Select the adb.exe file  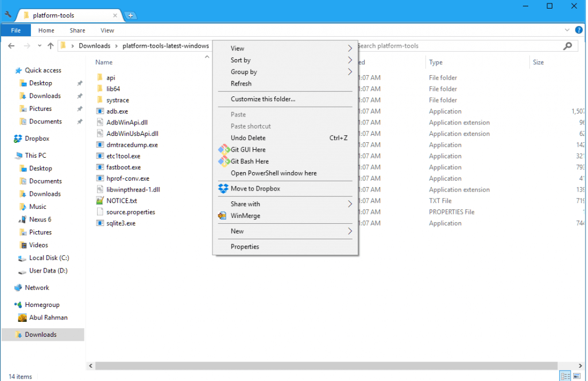pyautogui.click(x=117, y=111)
